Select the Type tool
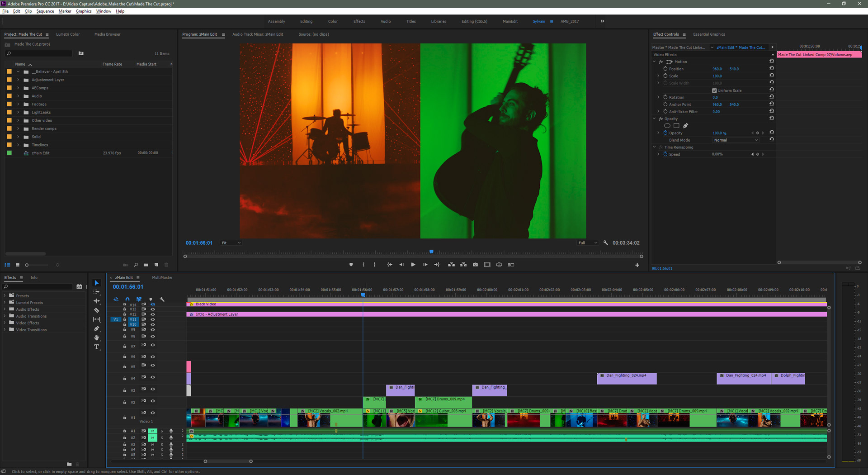The image size is (868, 475). (x=96, y=347)
